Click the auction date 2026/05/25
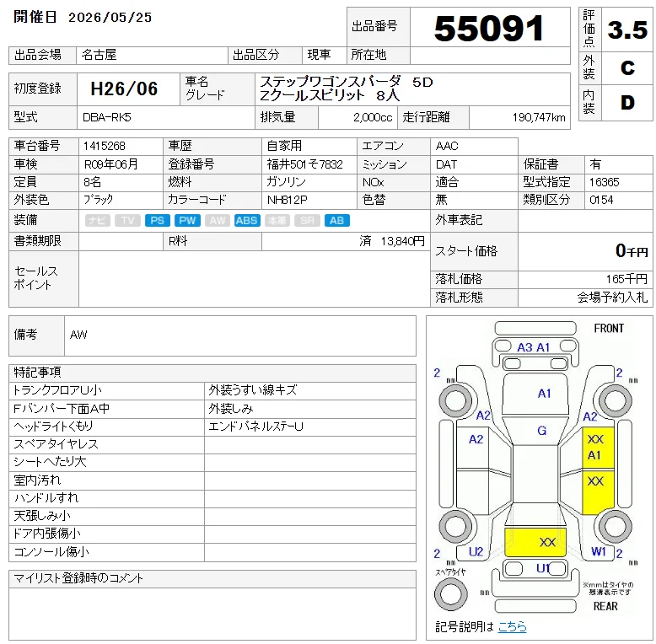Image resolution: width=656 pixels, height=644 pixels. (x=110, y=18)
